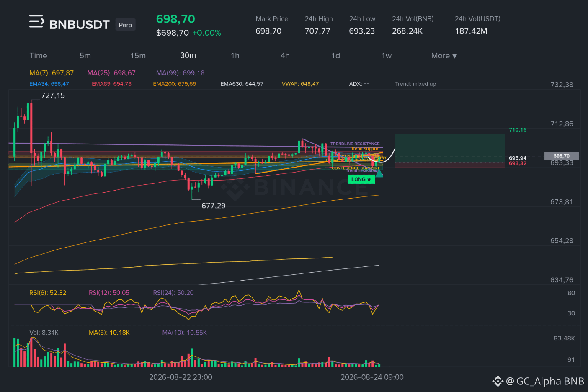Click the RSI 30 axis level

pos(571,313)
